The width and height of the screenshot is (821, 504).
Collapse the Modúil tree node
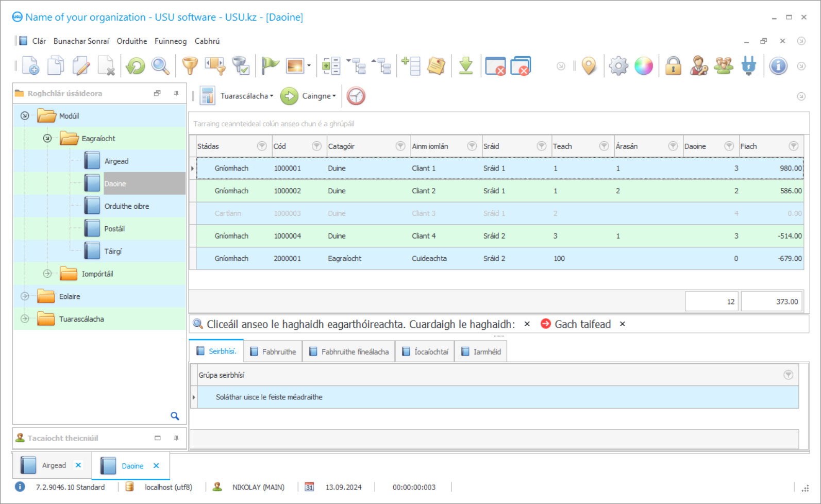pos(25,116)
